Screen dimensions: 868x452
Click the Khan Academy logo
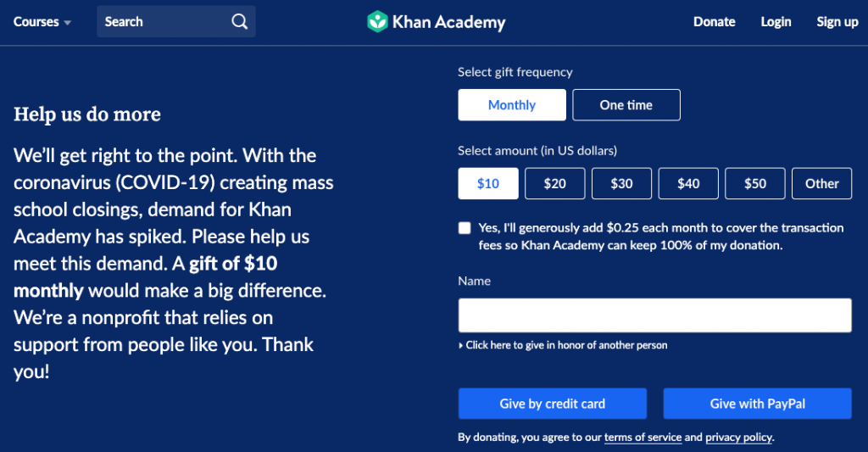click(x=436, y=22)
